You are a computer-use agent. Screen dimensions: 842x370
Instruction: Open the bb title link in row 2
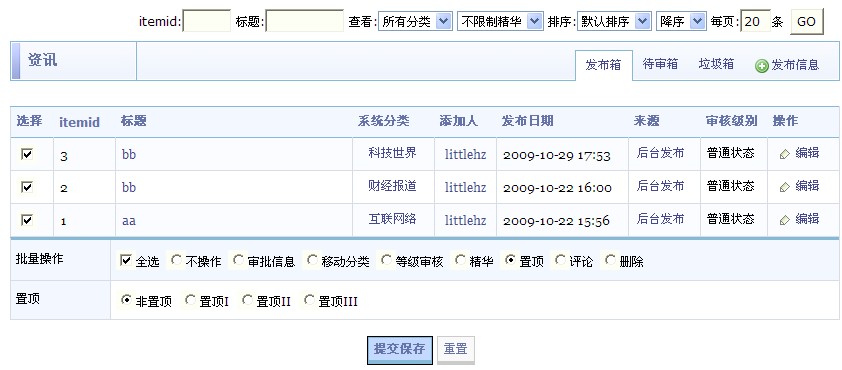[129, 187]
